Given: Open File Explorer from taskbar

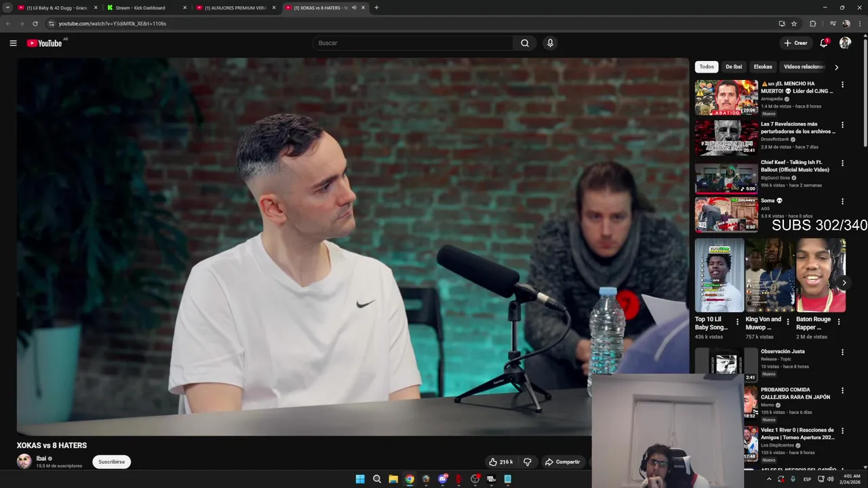Looking at the screenshot, I should 393,479.
